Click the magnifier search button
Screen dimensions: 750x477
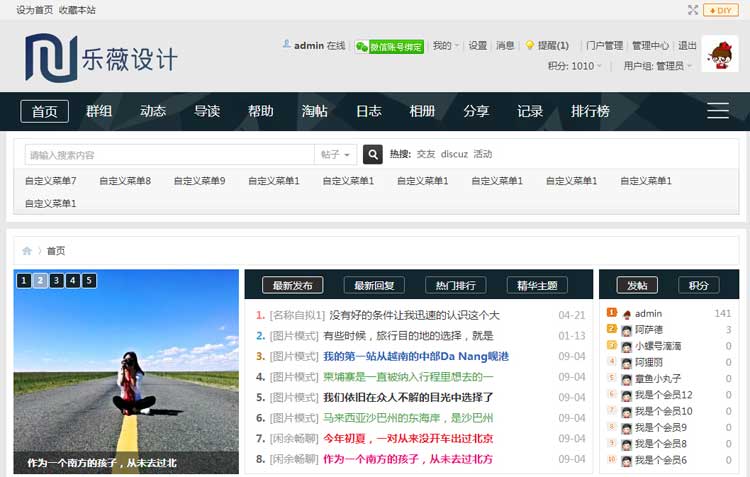pyautogui.click(x=372, y=154)
